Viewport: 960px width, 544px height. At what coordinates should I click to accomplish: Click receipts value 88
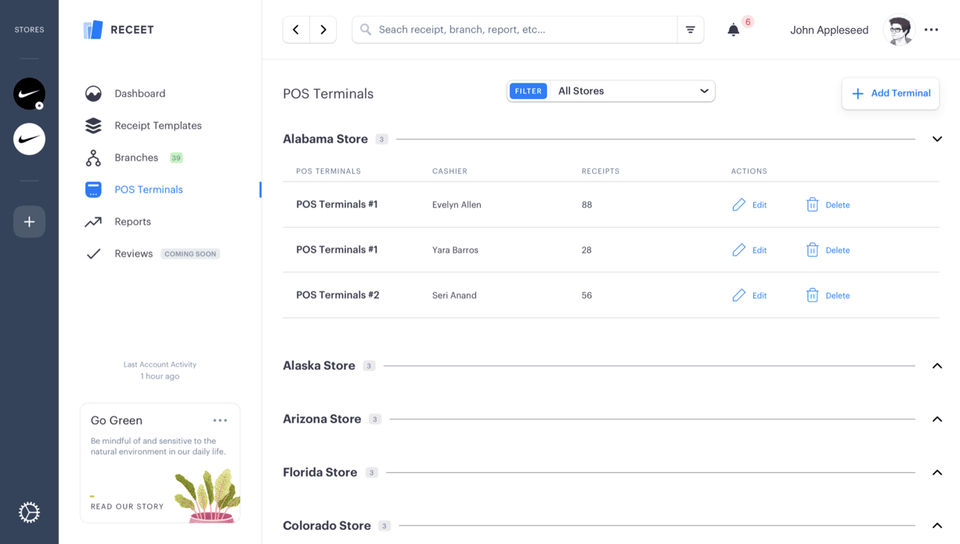click(x=587, y=205)
